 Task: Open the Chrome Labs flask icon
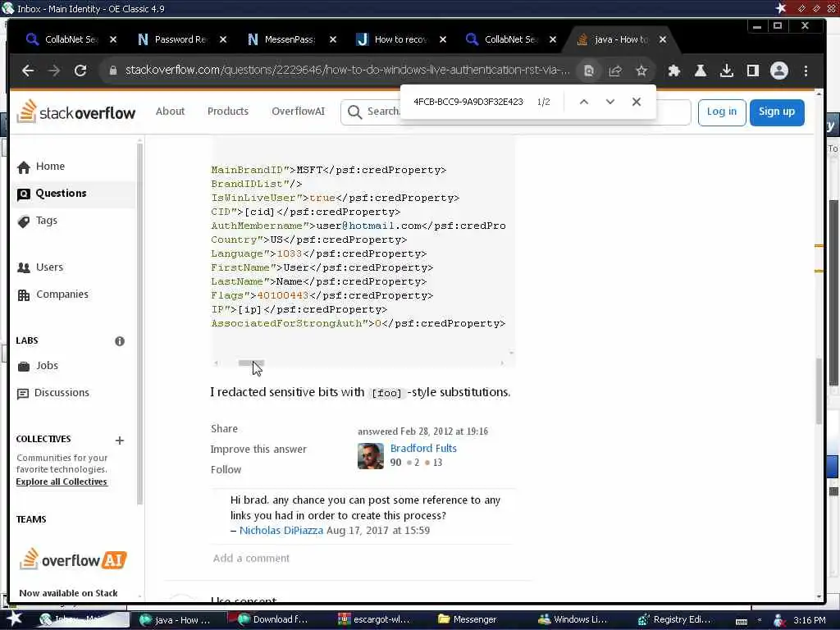point(701,71)
